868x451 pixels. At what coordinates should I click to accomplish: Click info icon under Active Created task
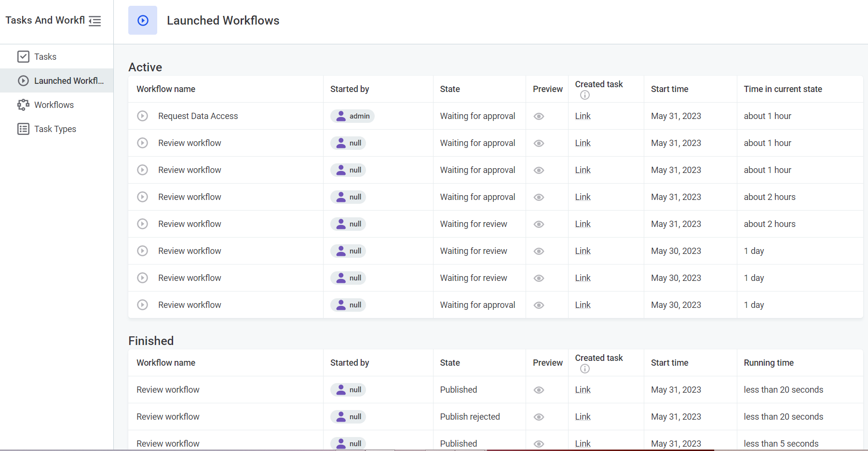point(584,95)
